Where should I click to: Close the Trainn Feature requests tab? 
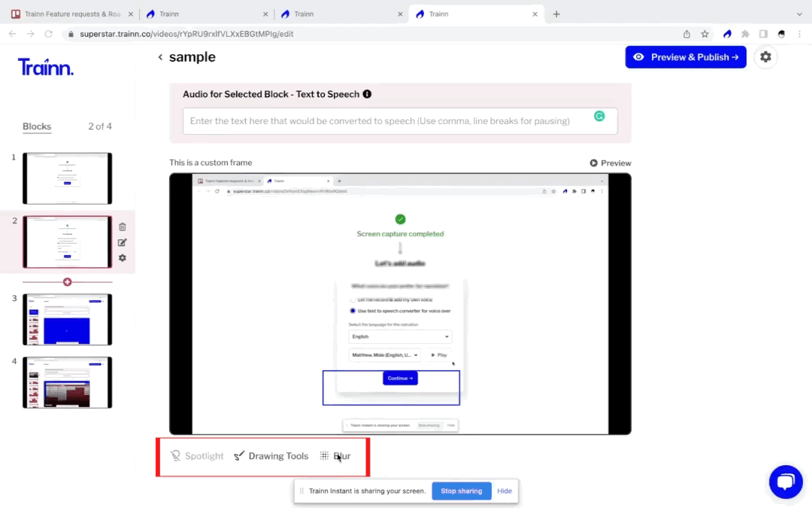[131, 14]
